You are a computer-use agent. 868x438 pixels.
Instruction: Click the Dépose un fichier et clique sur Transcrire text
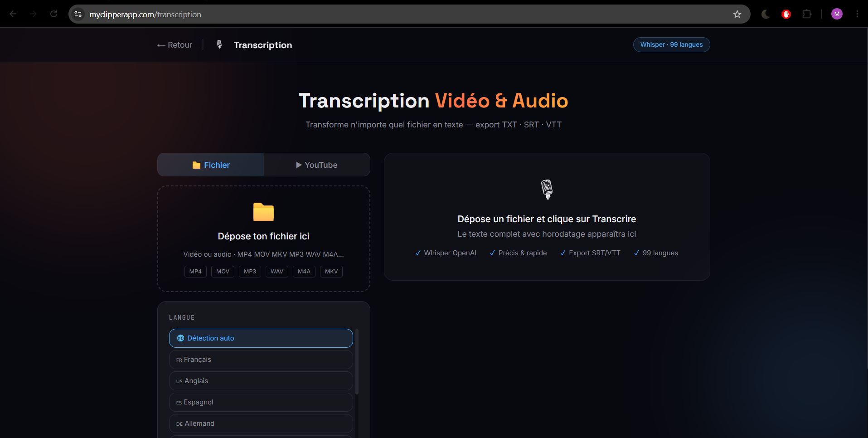pyautogui.click(x=547, y=219)
